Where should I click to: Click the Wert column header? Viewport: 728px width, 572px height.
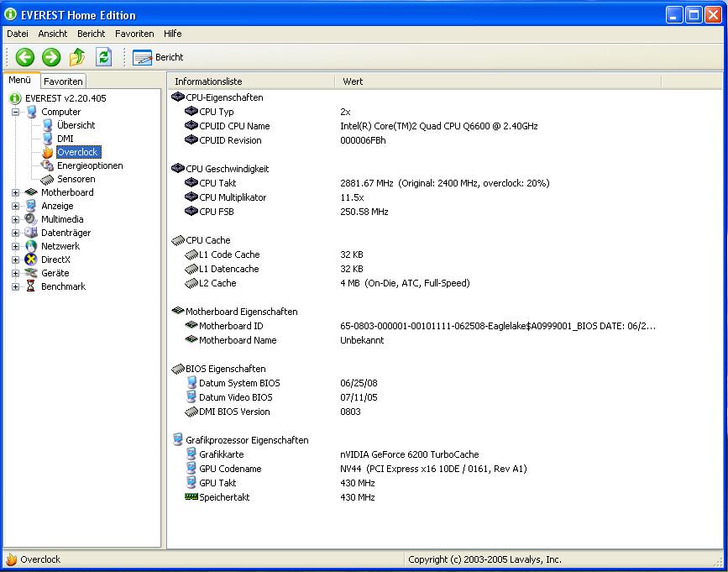(x=498, y=81)
